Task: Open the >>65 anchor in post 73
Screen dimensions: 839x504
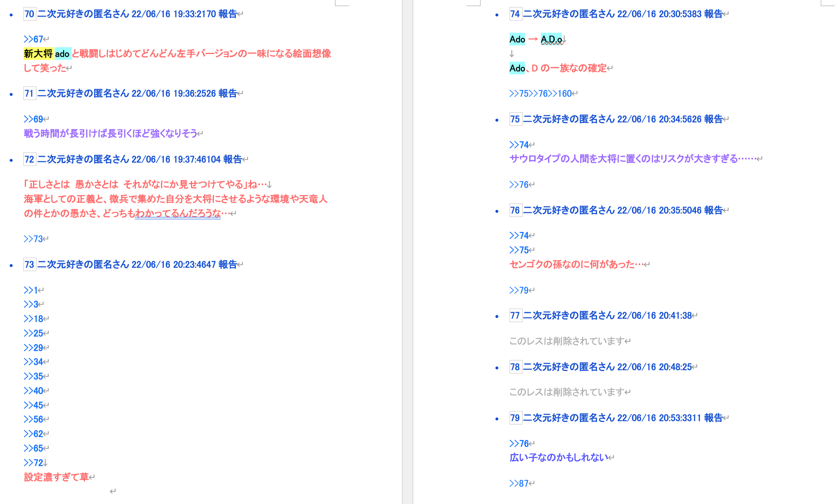Action: click(x=33, y=448)
